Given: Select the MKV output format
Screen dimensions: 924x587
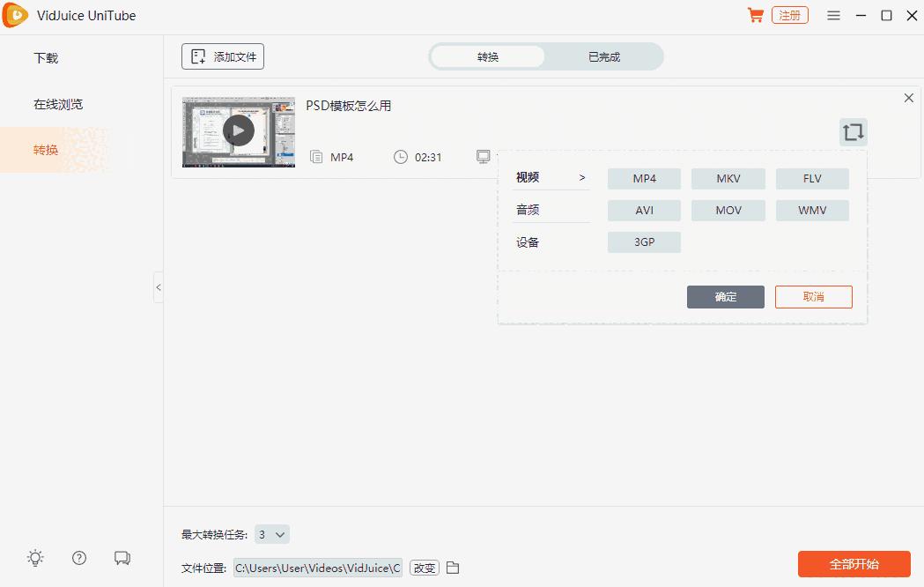Looking at the screenshot, I should [x=728, y=178].
